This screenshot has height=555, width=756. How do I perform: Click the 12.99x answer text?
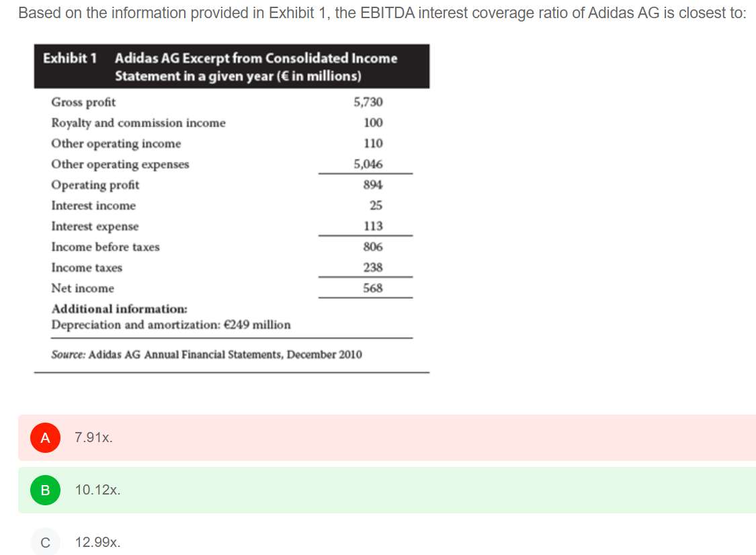(x=97, y=542)
